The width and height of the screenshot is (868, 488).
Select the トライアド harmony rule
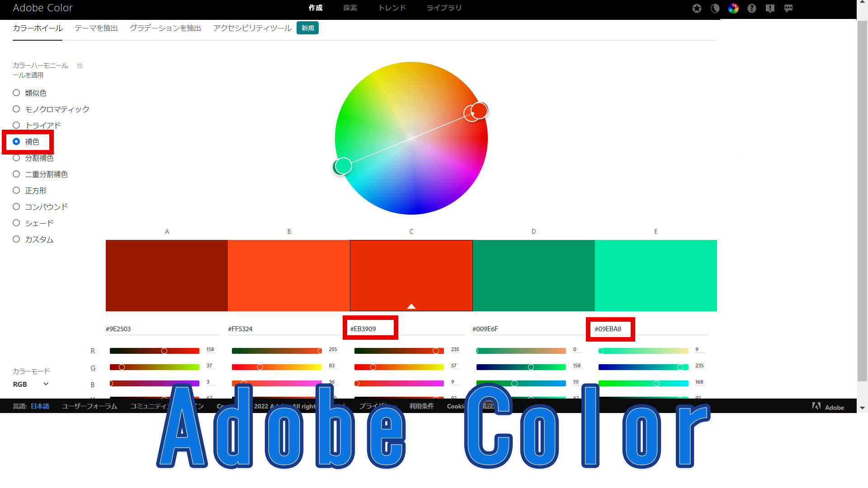[37, 125]
